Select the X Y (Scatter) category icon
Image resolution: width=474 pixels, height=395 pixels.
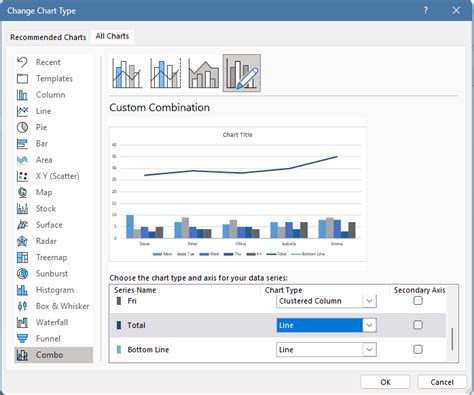click(x=22, y=176)
